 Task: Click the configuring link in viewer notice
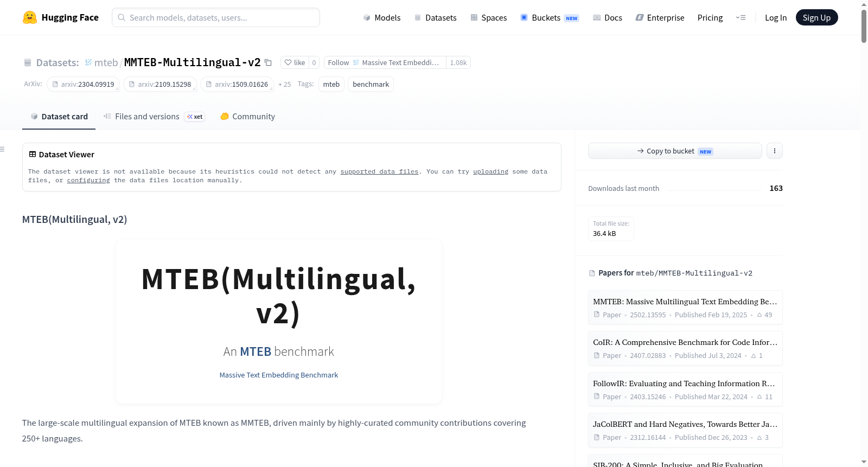click(88, 180)
